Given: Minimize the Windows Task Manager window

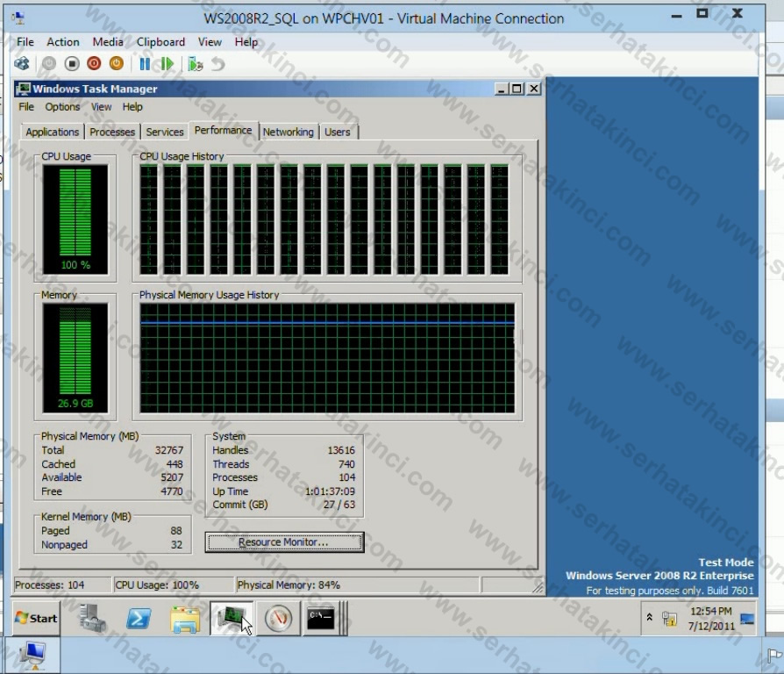Looking at the screenshot, I should tap(502, 89).
